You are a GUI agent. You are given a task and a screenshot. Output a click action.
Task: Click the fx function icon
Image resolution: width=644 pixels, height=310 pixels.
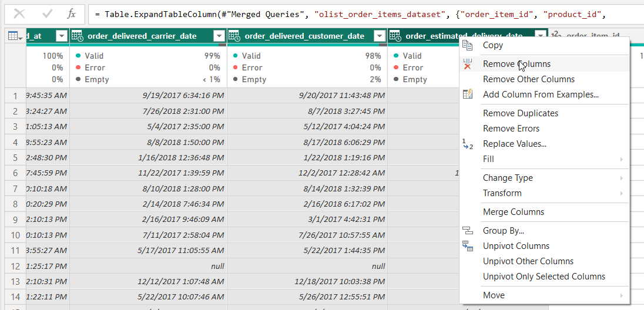pyautogui.click(x=72, y=14)
